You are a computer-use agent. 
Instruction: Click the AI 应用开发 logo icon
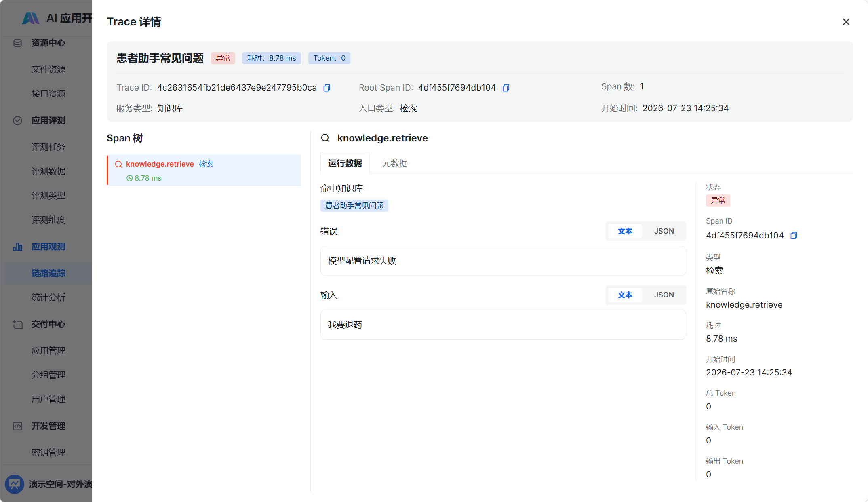coord(31,18)
